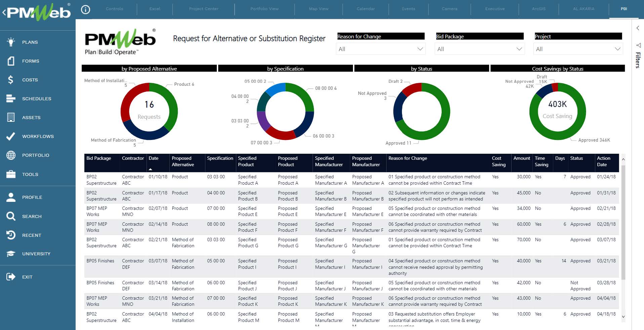The height and width of the screenshot is (330, 644).
Task: Click the Exit icon in sidebar
Action: point(11,277)
